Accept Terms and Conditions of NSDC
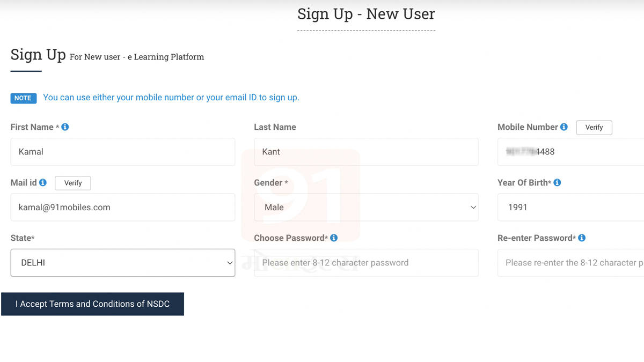This screenshot has width=644, height=362. pos(92,304)
